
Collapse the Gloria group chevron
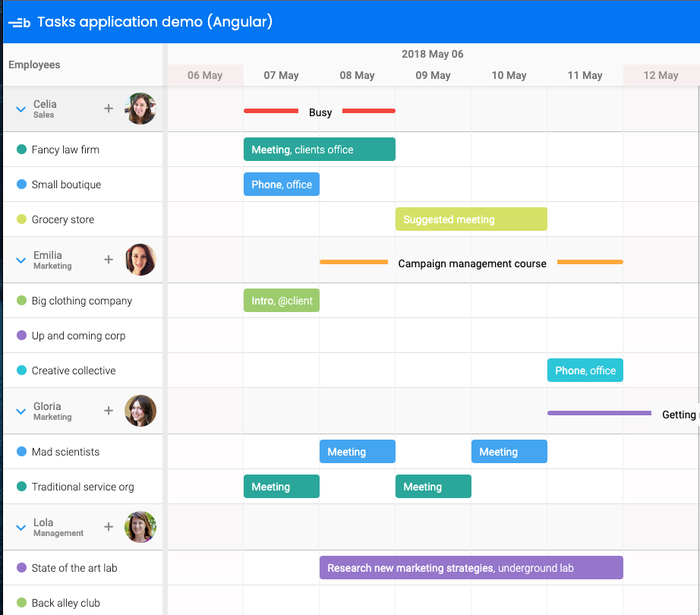[x=21, y=412]
